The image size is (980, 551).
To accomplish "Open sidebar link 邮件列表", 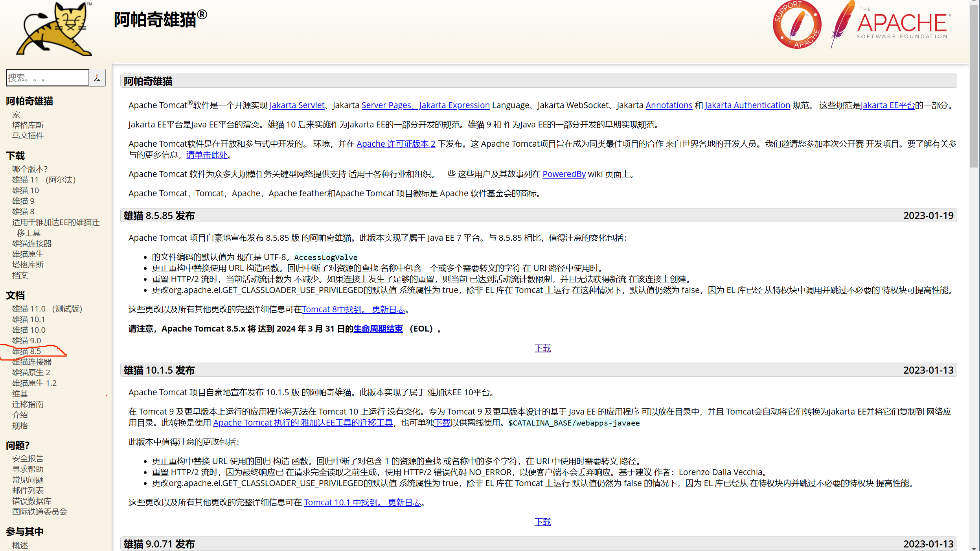I will [28, 490].
